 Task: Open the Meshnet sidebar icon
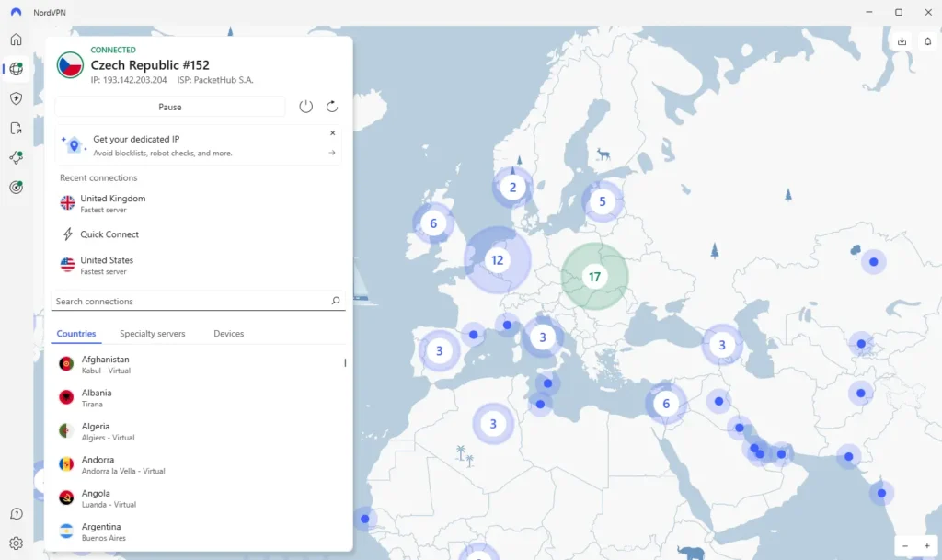tap(16, 158)
